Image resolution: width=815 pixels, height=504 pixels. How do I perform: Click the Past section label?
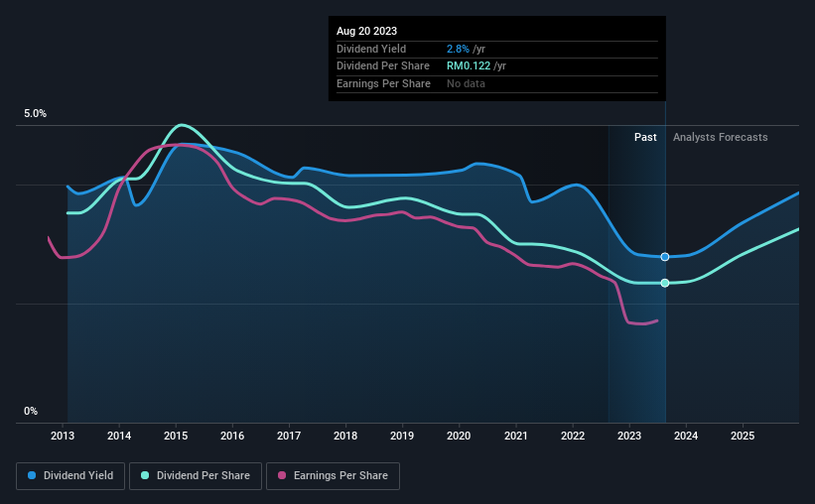(645, 137)
